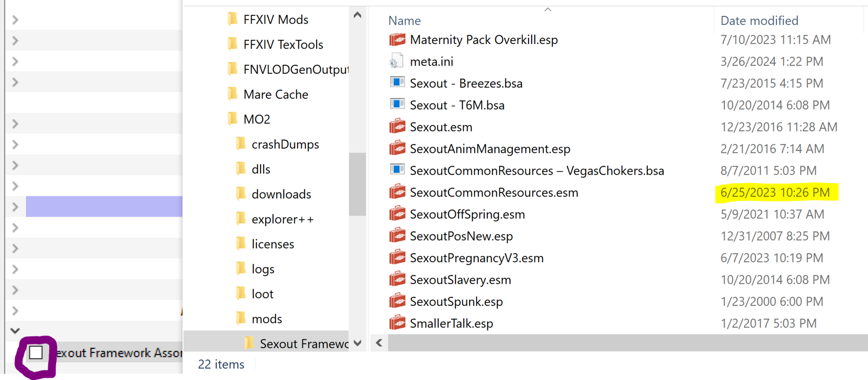Click the date 1/23/2000 6:00 PM
Image resolution: width=868 pixels, height=380 pixels.
[x=772, y=302]
